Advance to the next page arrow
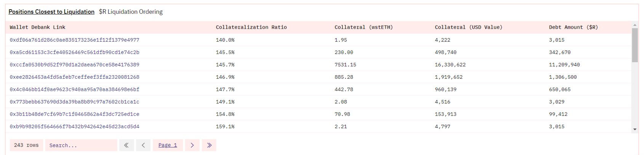Image resolution: width=644 pixels, height=155 pixels. tap(192, 145)
